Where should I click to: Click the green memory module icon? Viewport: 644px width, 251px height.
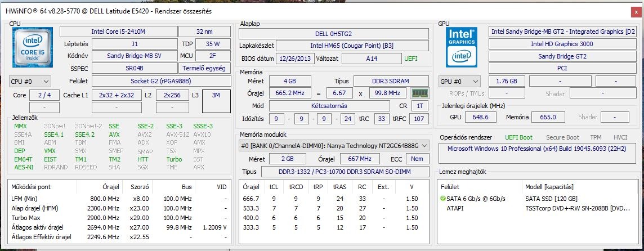click(419, 93)
